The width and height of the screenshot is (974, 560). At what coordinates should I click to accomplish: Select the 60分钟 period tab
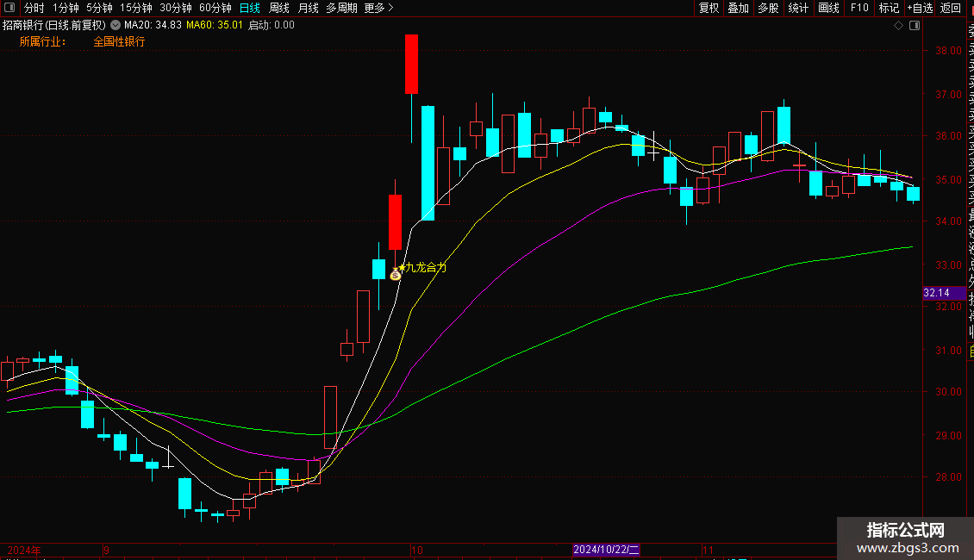coord(215,8)
